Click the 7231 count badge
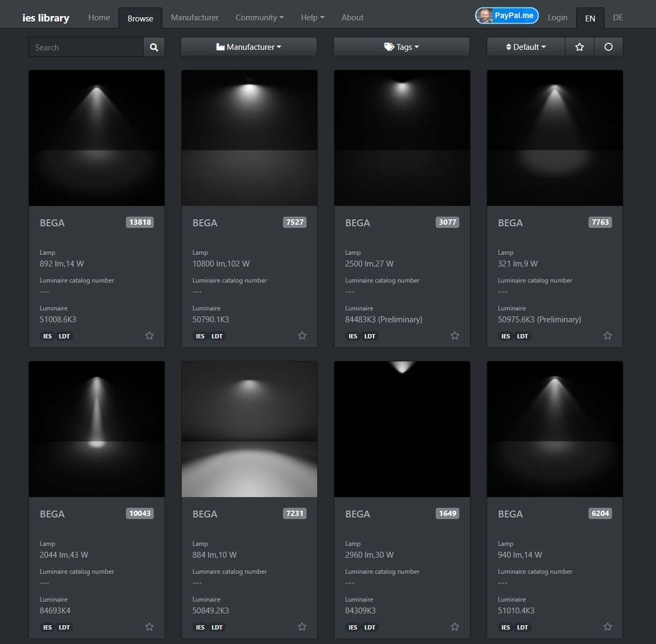656x644 pixels. (x=295, y=513)
